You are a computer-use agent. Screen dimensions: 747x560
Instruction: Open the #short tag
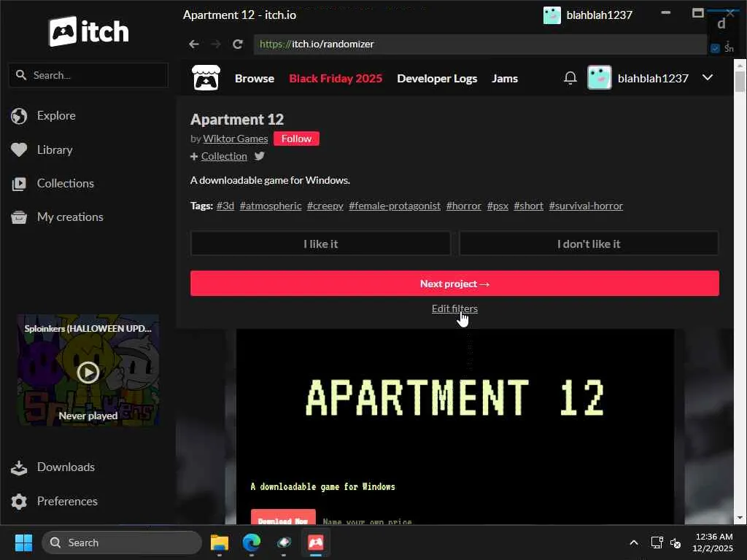coord(528,206)
